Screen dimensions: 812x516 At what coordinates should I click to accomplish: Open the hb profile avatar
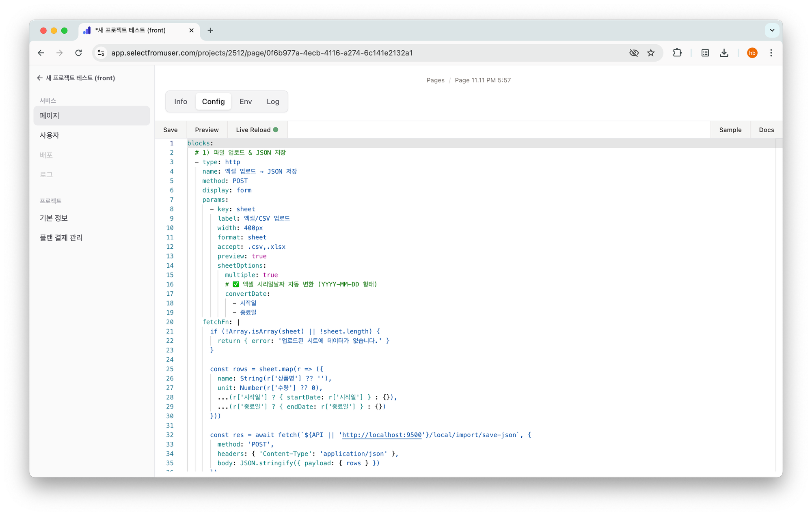pyautogui.click(x=752, y=53)
